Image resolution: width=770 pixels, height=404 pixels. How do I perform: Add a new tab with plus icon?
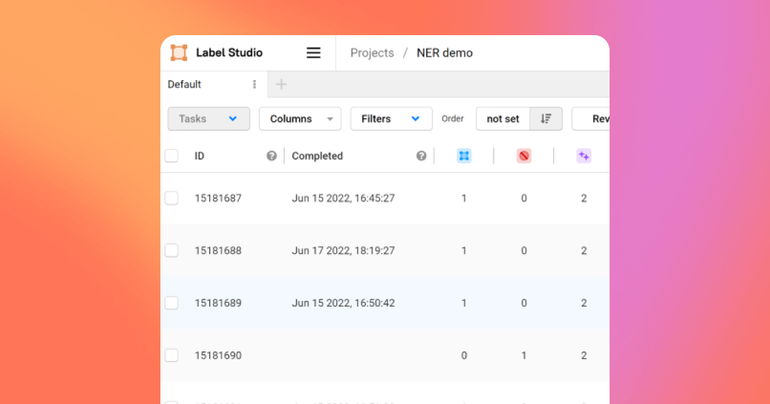coord(281,84)
